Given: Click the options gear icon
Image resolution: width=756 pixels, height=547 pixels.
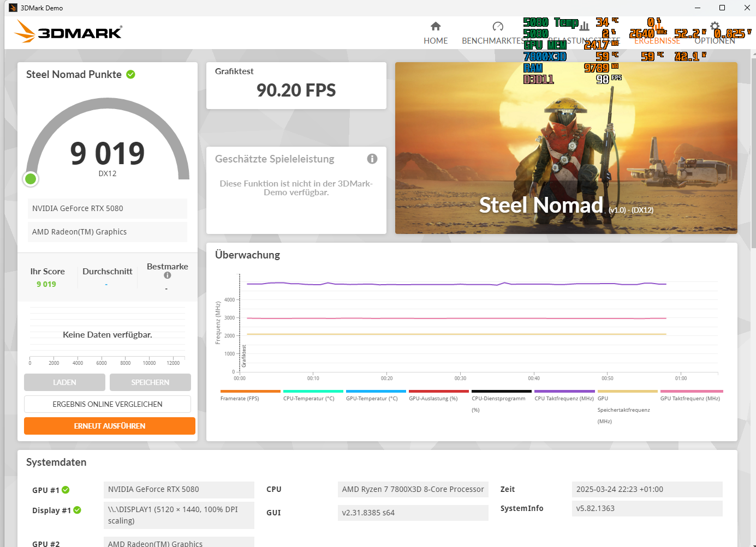Looking at the screenshot, I should pyautogui.click(x=715, y=26).
